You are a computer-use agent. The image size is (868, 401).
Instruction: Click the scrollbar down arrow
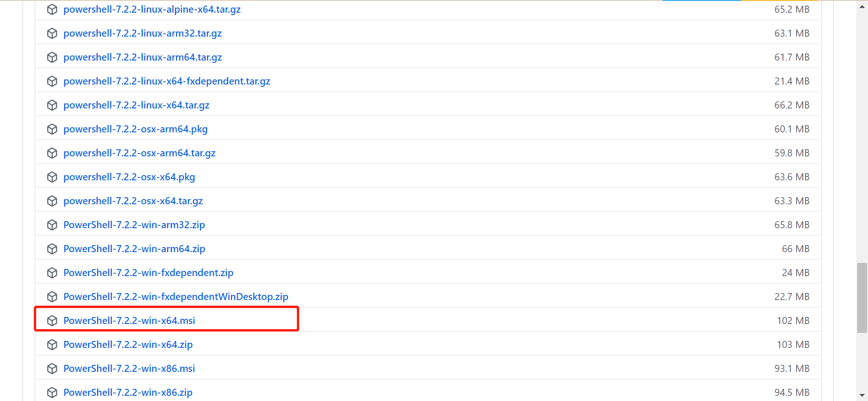tap(862, 395)
